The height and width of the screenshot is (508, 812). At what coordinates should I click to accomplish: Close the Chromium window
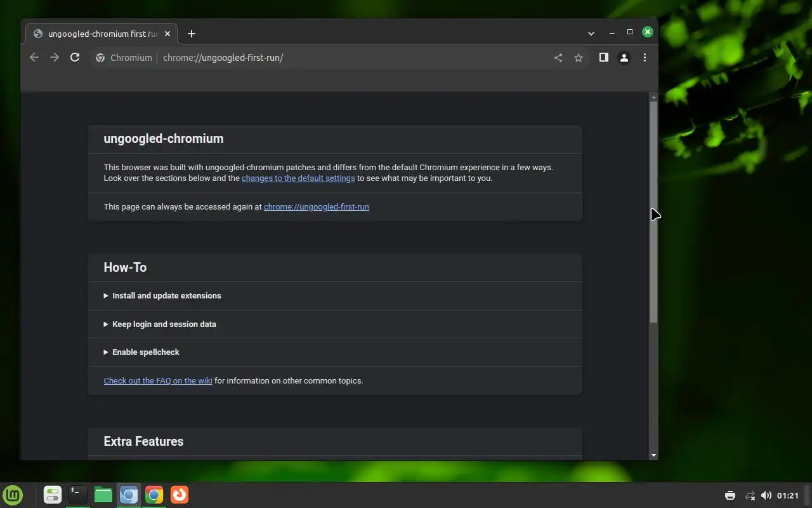[x=648, y=32]
